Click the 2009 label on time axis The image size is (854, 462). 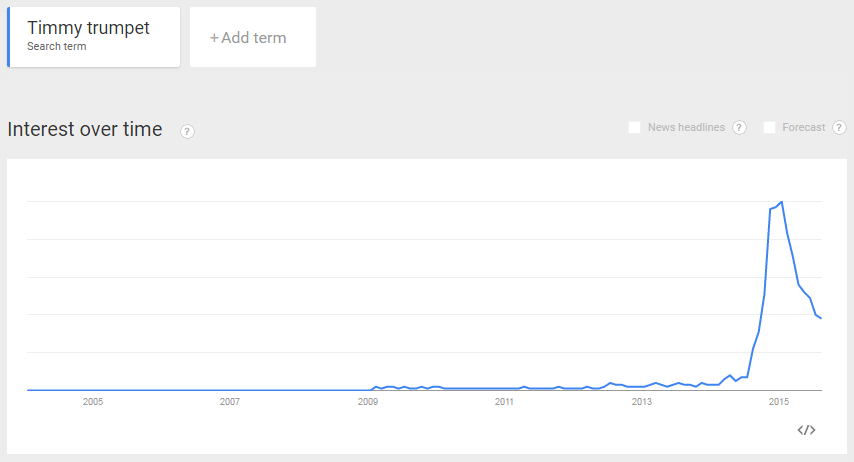(368, 402)
